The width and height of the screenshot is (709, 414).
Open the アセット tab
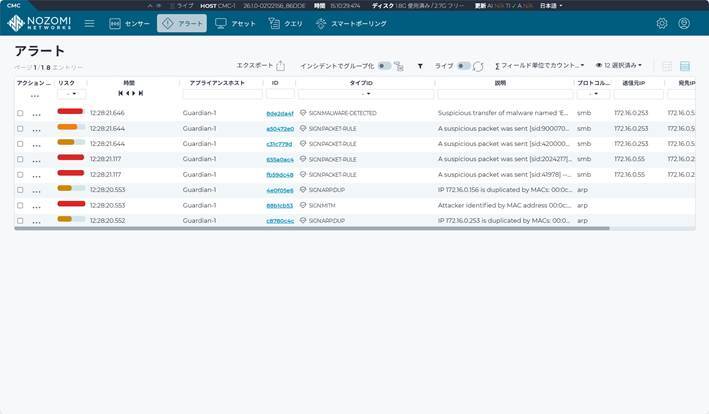coord(234,23)
